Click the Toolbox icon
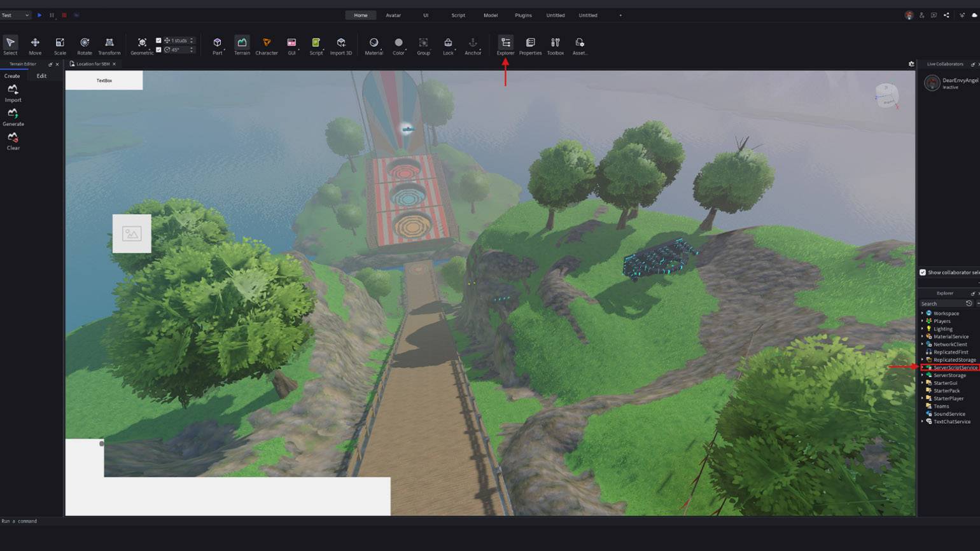 pos(555,45)
